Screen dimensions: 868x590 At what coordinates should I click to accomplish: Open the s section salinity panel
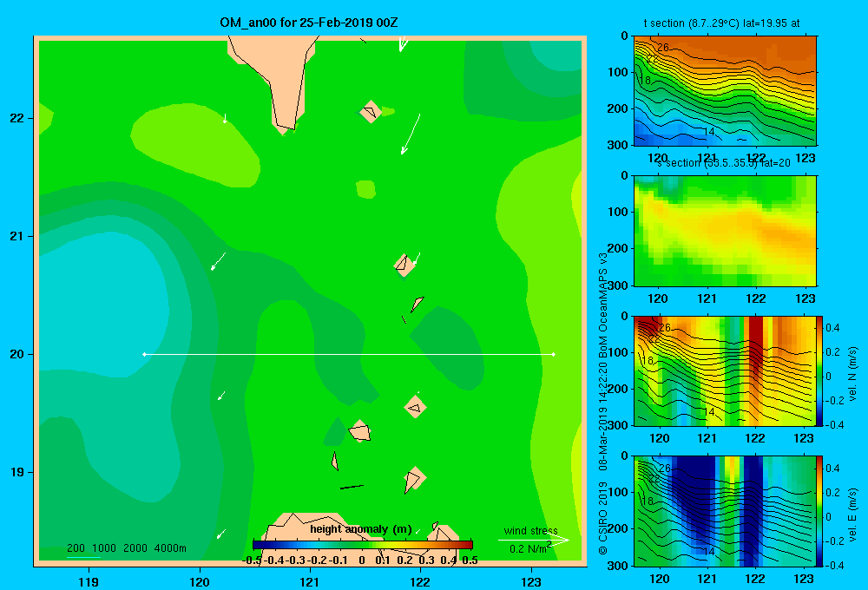click(x=725, y=231)
